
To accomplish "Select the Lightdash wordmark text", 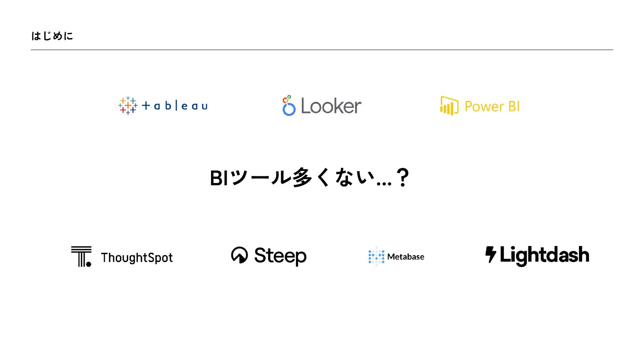I will pyautogui.click(x=544, y=255).
